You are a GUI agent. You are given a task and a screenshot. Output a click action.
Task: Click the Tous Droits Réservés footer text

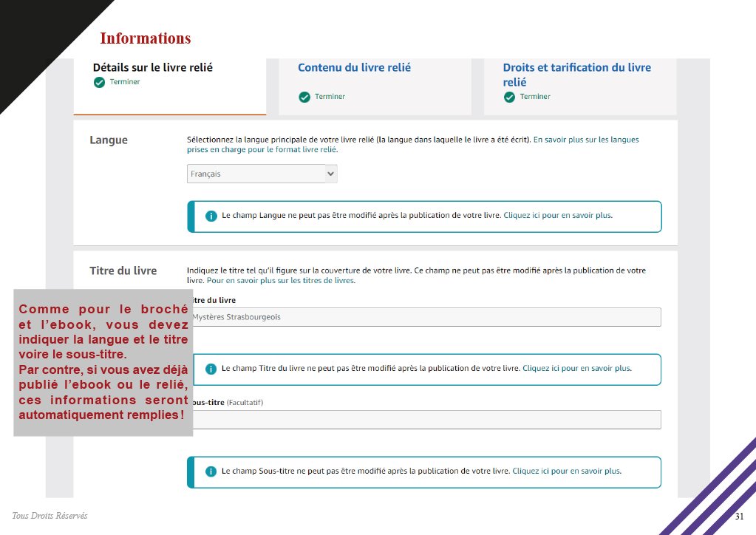point(50,516)
